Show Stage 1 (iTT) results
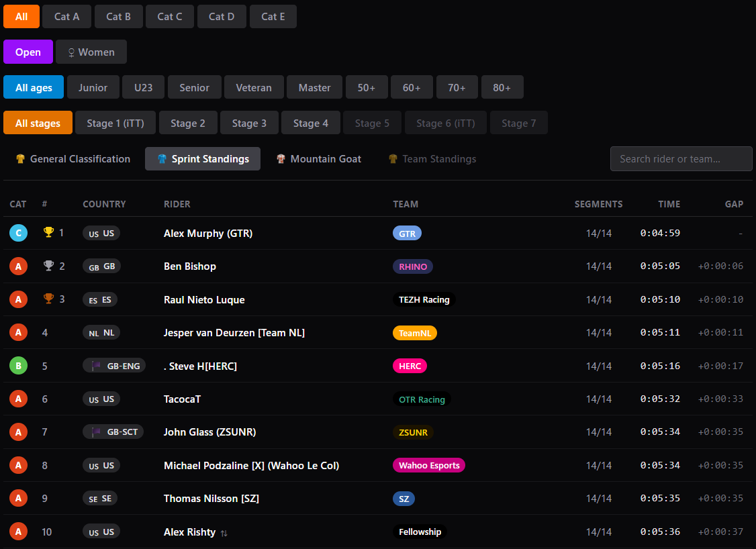This screenshot has height=549, width=756. (115, 123)
